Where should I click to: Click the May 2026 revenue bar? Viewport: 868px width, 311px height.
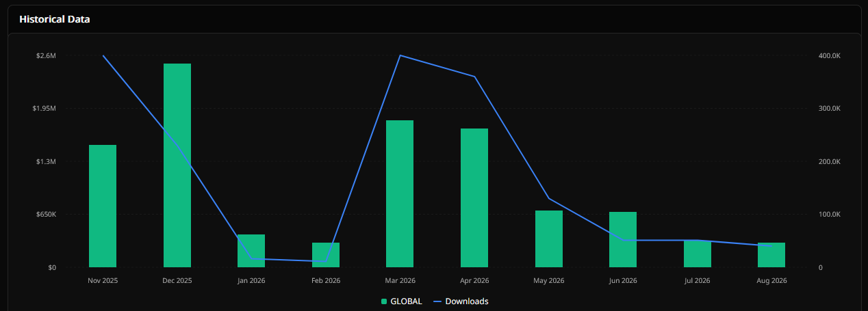[549, 239]
